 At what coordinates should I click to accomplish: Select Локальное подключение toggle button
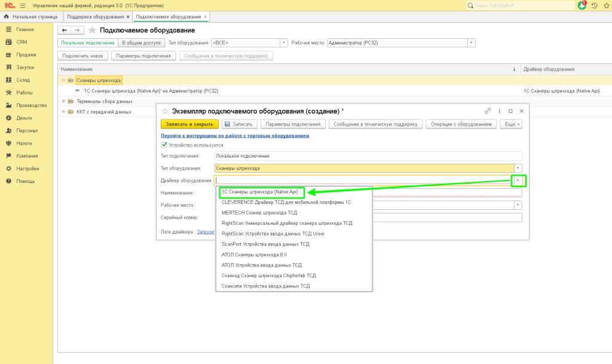click(87, 43)
